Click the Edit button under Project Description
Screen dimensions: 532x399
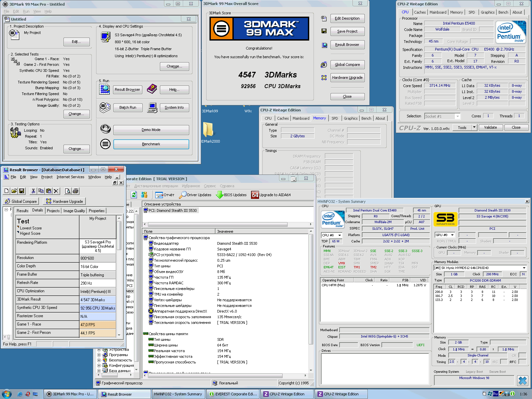(76, 42)
